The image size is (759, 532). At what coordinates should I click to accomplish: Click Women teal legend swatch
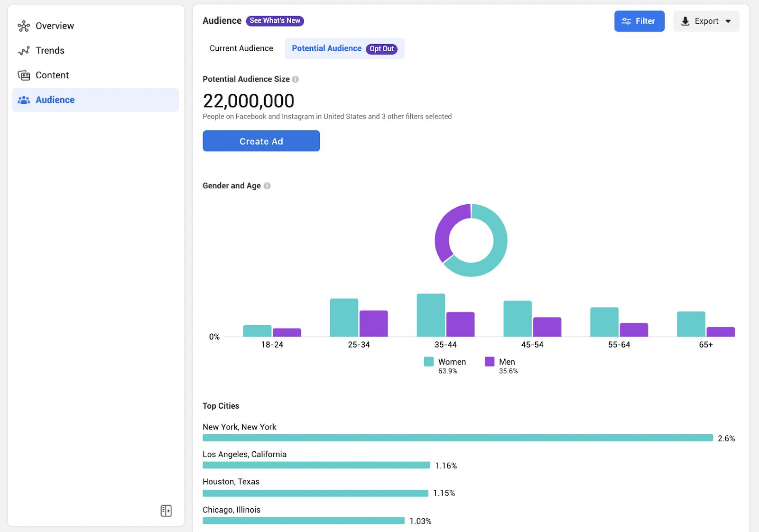click(x=429, y=362)
